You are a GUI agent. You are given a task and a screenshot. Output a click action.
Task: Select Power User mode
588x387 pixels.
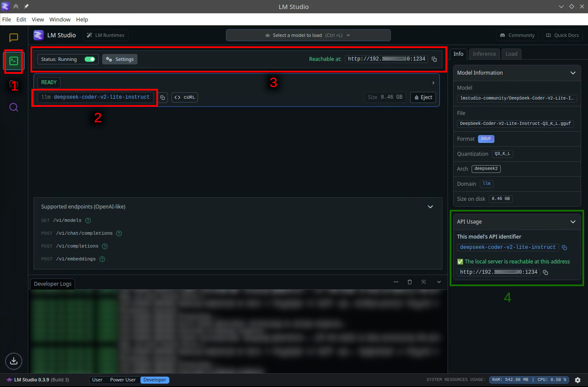[x=123, y=380]
